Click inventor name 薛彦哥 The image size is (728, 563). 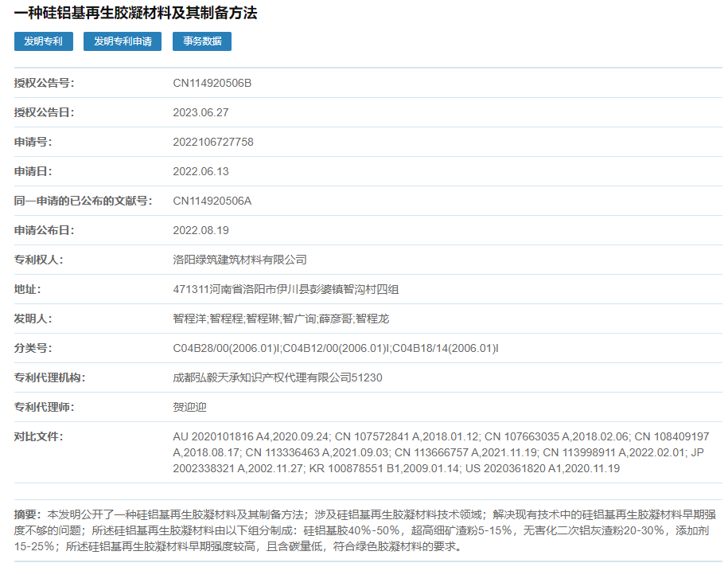tap(335, 319)
